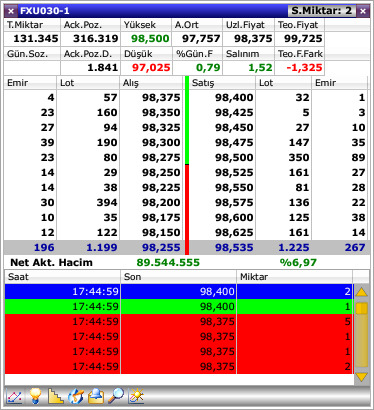Click the light bulb icon
374x410 pixels.
coord(35,396)
